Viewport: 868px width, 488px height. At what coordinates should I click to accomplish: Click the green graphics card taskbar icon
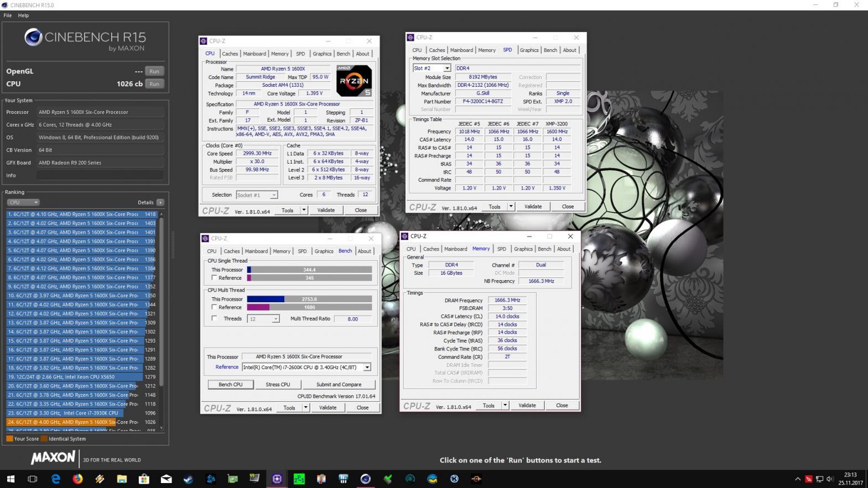point(232,479)
